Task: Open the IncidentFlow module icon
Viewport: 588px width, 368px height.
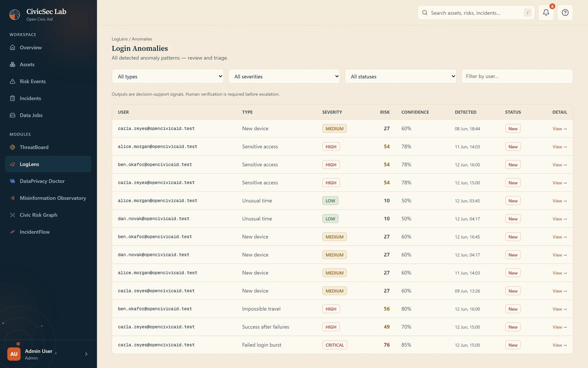Action: pos(13,232)
